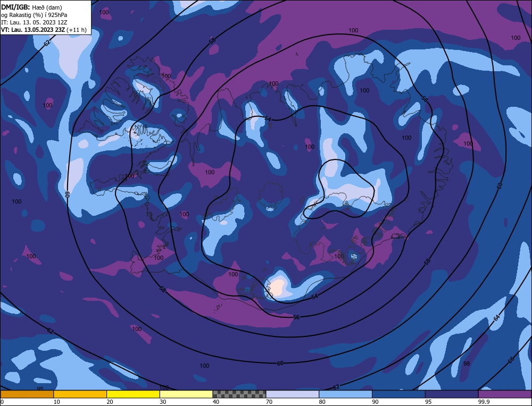The height and width of the screenshot is (406, 532).
Task: Click the "70" legend scale label
Action: point(269,402)
